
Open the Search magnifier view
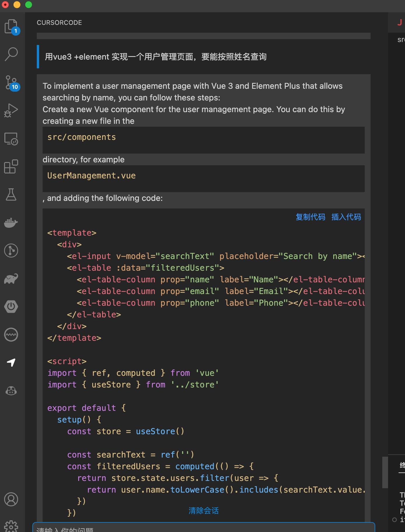point(11,54)
